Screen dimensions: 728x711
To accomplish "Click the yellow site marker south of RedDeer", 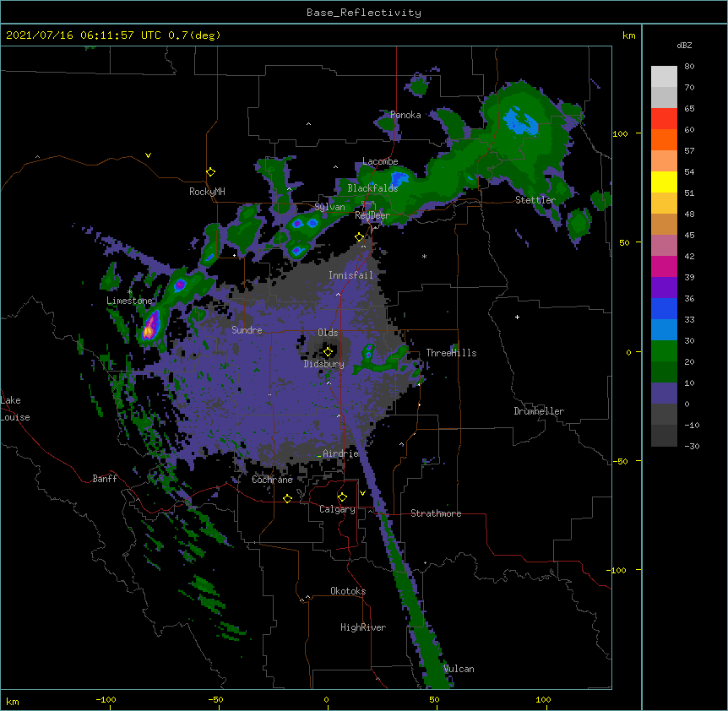I will (x=360, y=236).
